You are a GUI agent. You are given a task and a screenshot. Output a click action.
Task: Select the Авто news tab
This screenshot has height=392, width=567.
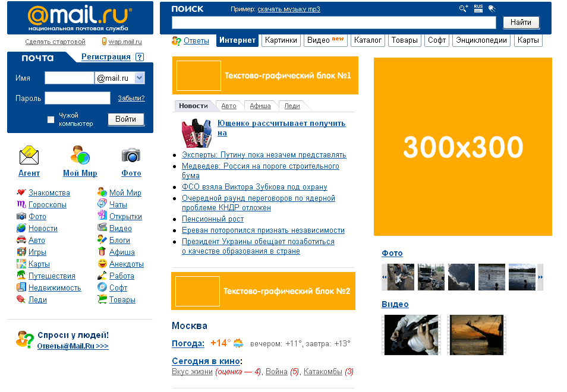(x=229, y=106)
